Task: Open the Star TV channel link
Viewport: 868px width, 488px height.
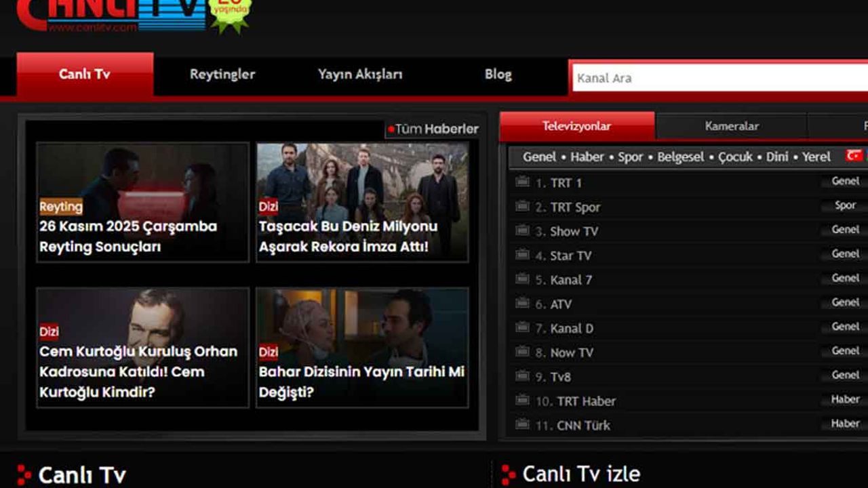Action: [570, 256]
